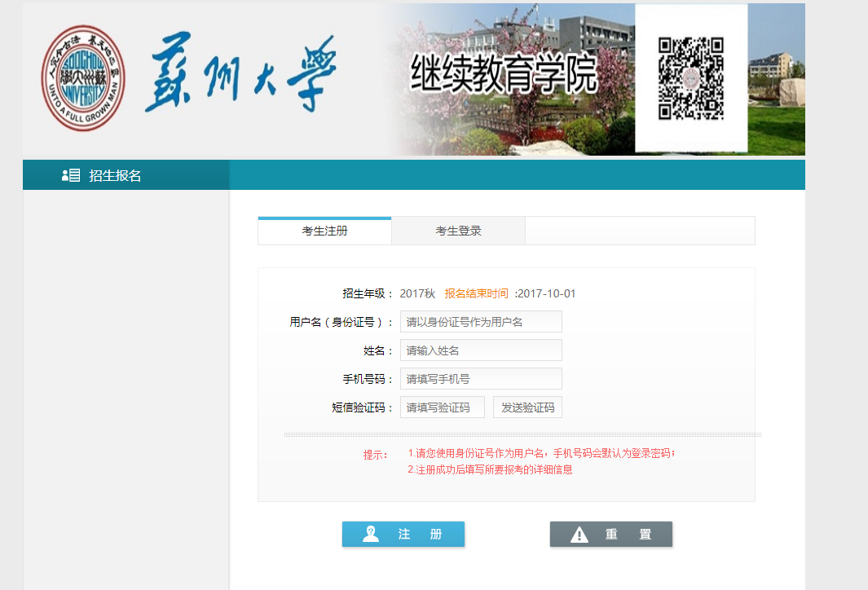868x590 pixels.
Task: Click the QR code in the banner
Action: click(x=690, y=78)
